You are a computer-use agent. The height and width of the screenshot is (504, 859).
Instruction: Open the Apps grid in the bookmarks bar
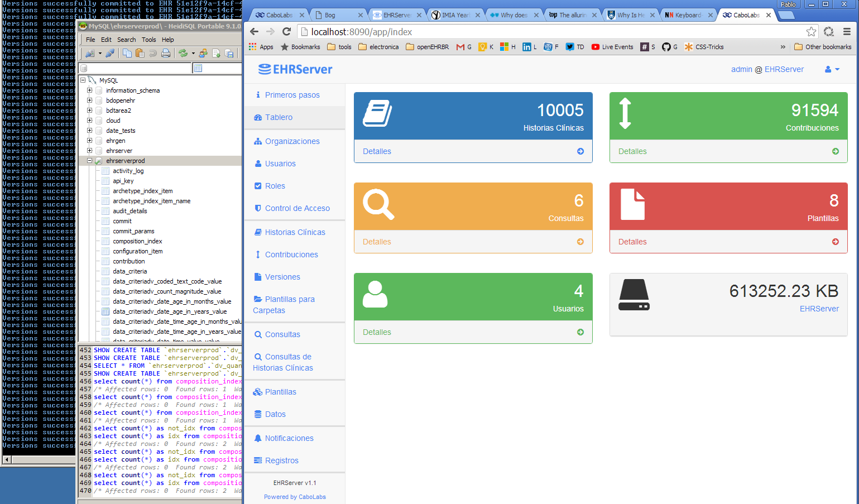261,47
